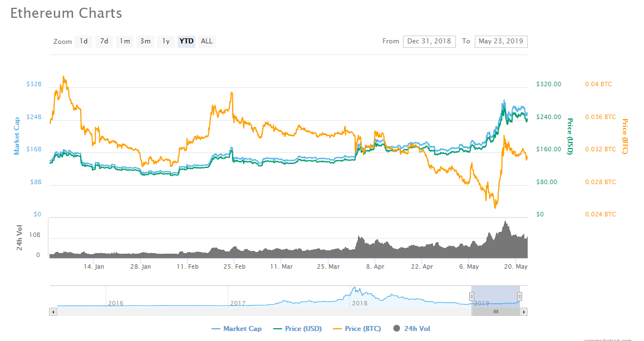Select the 1d zoom preset
Image resolution: width=644 pixels, height=341 pixels.
[x=83, y=41]
